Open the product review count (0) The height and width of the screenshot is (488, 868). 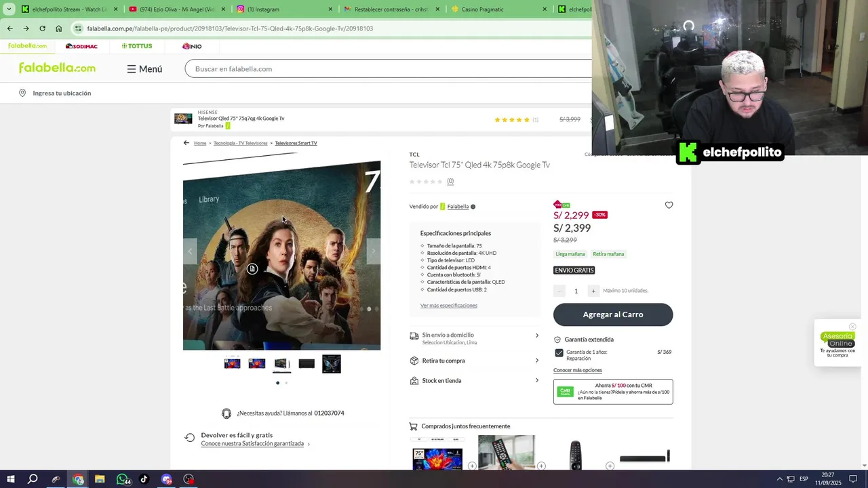[450, 181]
